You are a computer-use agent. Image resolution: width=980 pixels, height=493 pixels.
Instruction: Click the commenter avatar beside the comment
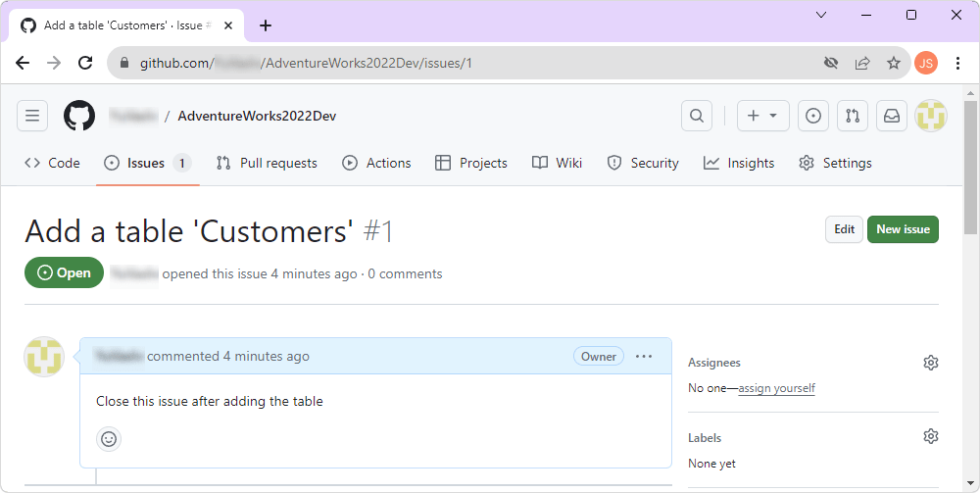click(x=44, y=357)
